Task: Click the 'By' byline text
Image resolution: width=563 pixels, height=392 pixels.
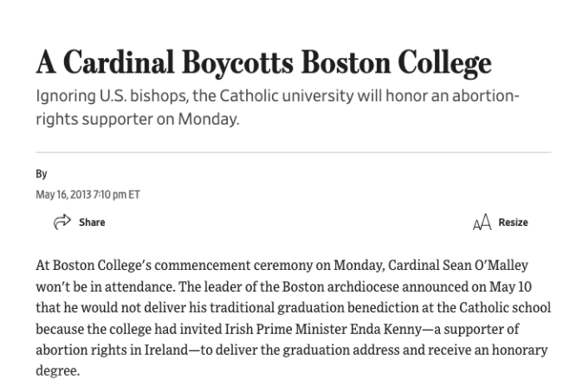Action: pos(42,174)
